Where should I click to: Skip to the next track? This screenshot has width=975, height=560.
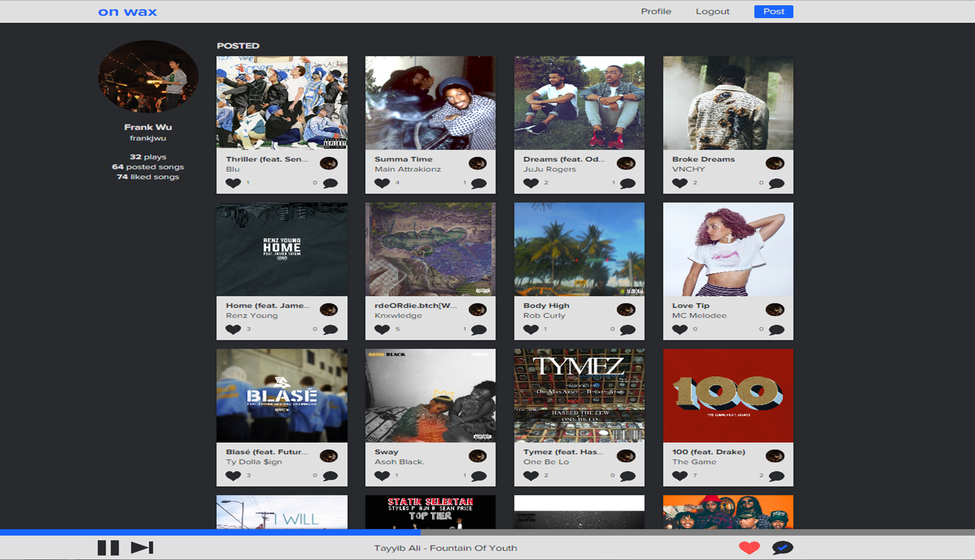tap(142, 548)
